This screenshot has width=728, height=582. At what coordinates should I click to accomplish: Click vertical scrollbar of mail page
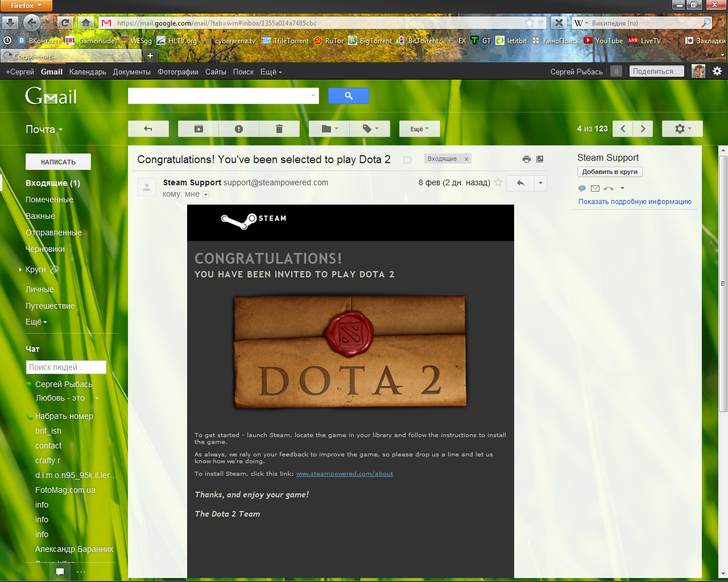point(723,282)
